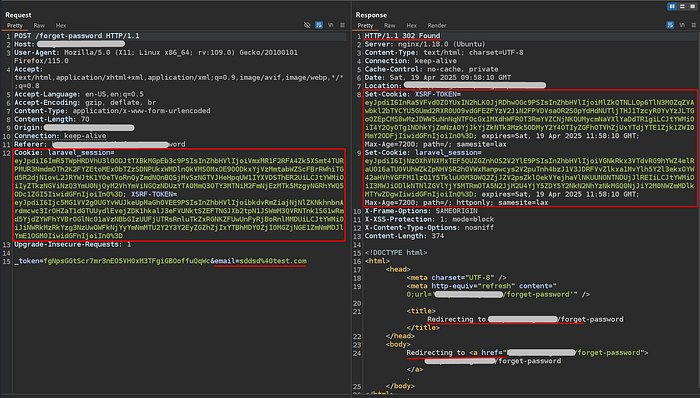
Task: Toggle the \n newline display in Response
Action: point(682,25)
